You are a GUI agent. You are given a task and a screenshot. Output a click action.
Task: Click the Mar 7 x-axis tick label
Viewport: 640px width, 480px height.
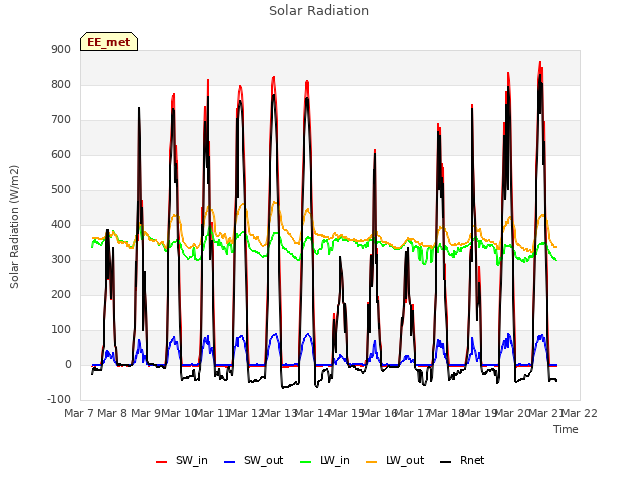click(79, 413)
